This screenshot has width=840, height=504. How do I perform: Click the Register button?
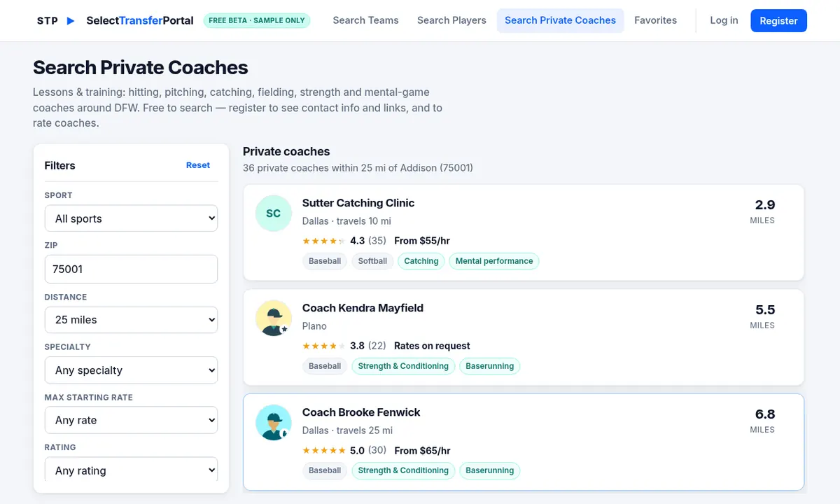(778, 21)
